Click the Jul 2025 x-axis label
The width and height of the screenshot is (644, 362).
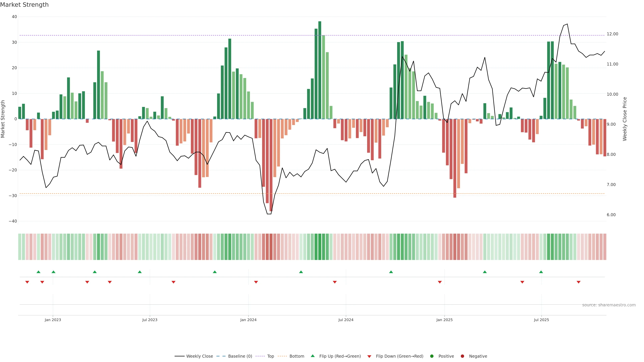pyautogui.click(x=541, y=320)
